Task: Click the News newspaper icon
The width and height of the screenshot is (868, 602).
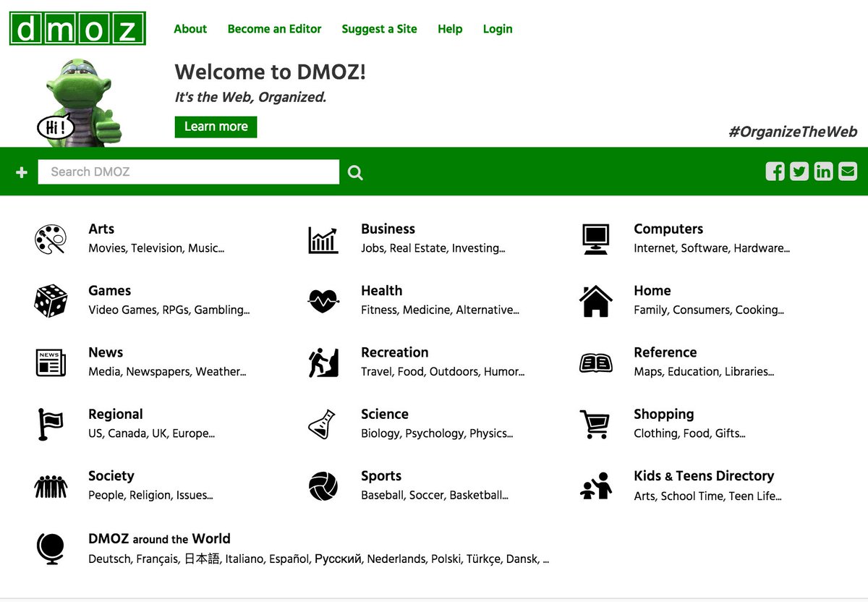Action: 51,363
